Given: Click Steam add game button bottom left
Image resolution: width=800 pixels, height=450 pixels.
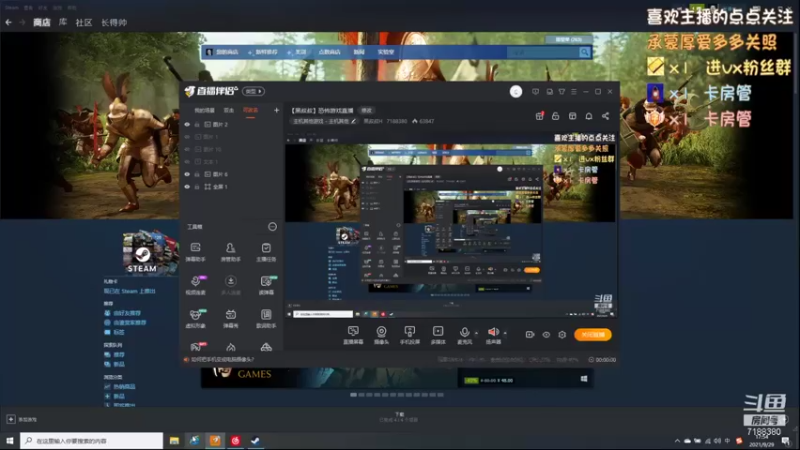Looking at the screenshot, I should pos(22,419).
